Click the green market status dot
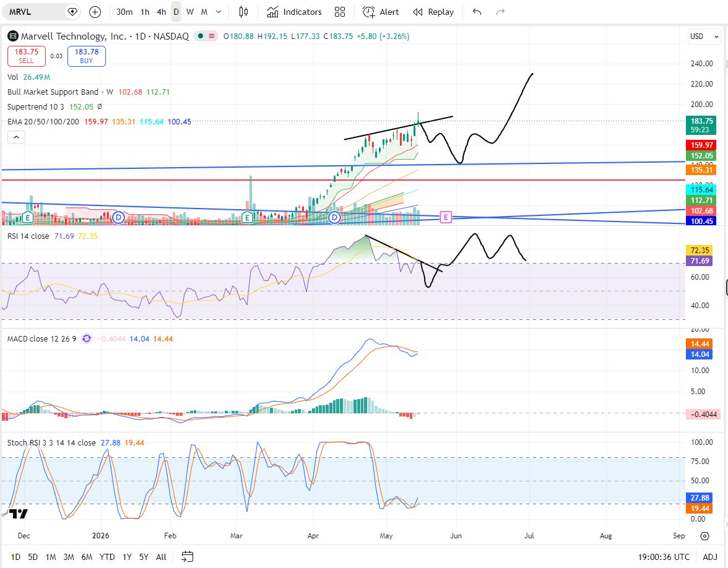728x568 pixels. click(x=200, y=36)
